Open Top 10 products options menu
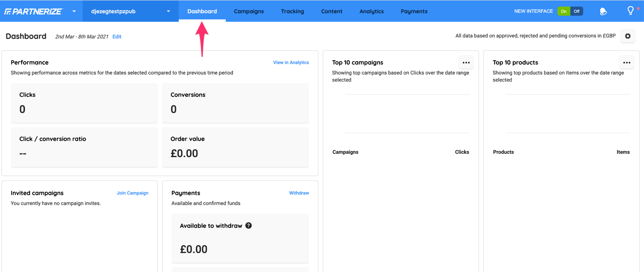 [626, 63]
